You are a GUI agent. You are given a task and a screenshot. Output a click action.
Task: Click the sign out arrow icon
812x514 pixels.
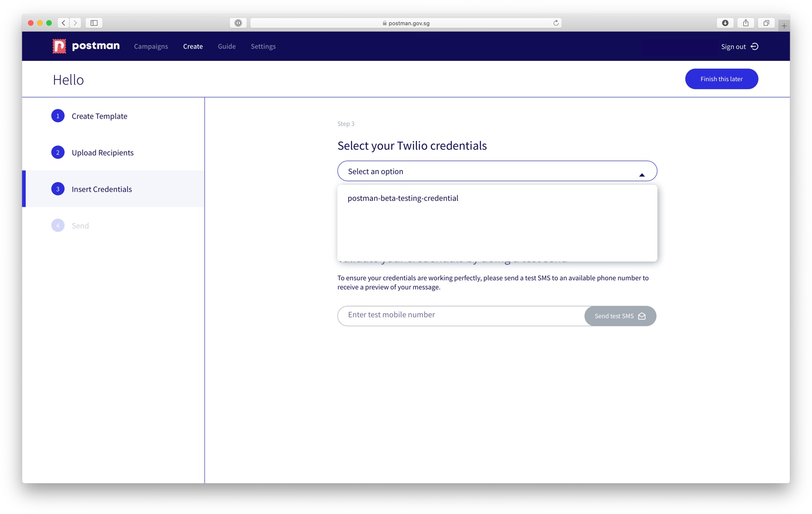pos(755,47)
